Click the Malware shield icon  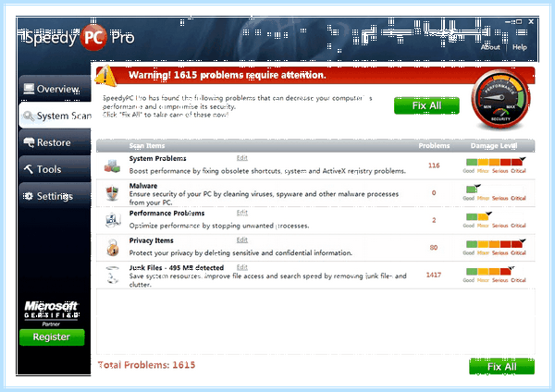click(112, 193)
